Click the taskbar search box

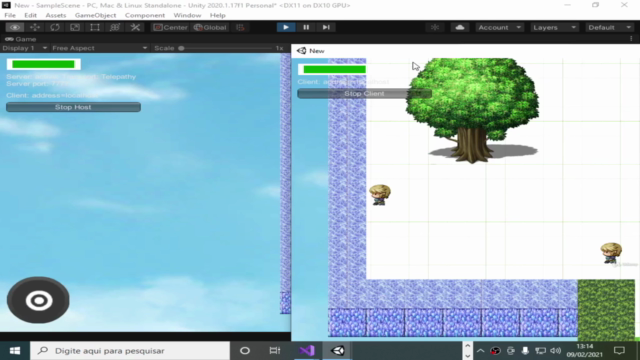click(130, 351)
